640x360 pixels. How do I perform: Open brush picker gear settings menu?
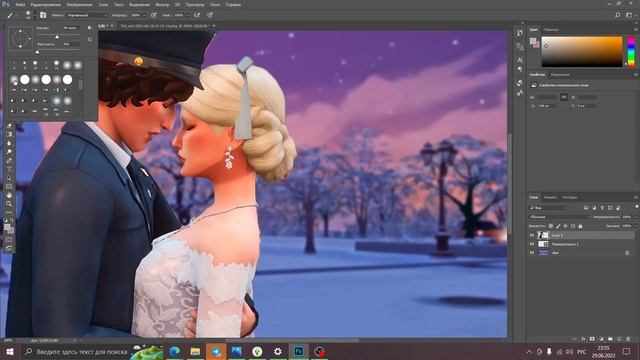(x=89, y=28)
